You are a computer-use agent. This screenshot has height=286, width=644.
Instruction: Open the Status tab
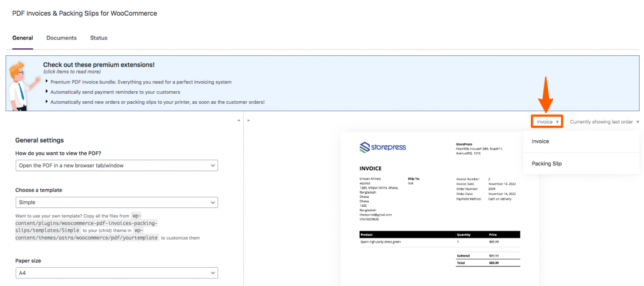99,38
